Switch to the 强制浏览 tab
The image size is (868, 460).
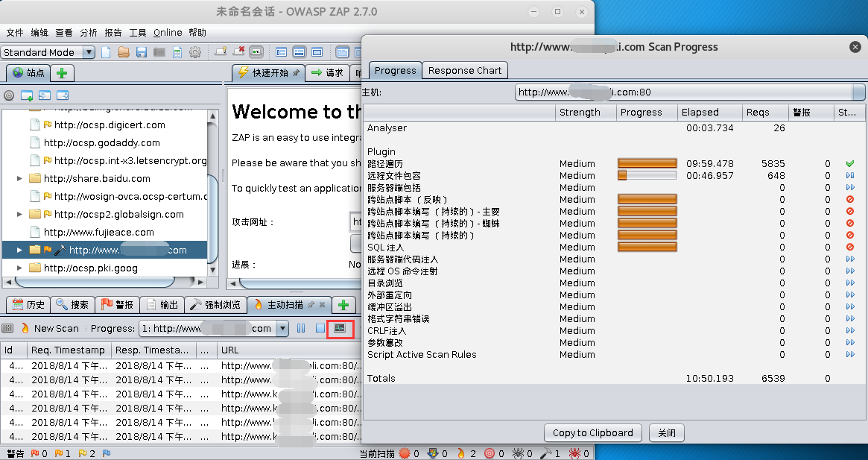215,304
